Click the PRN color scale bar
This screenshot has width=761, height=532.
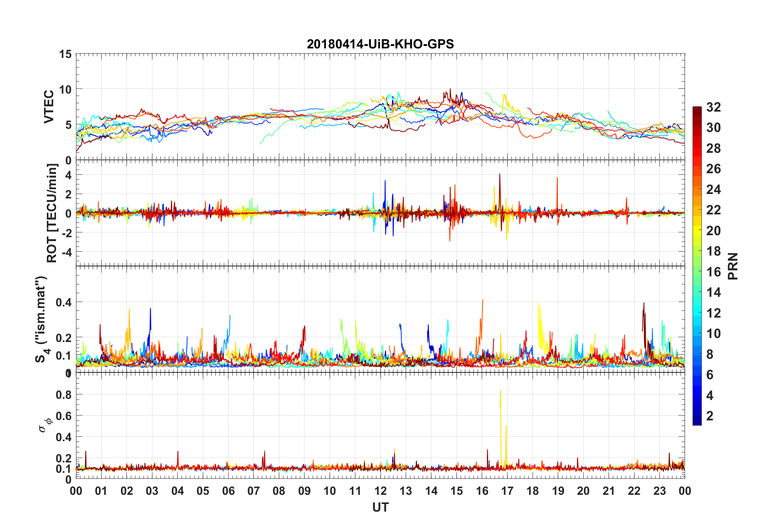(x=697, y=266)
